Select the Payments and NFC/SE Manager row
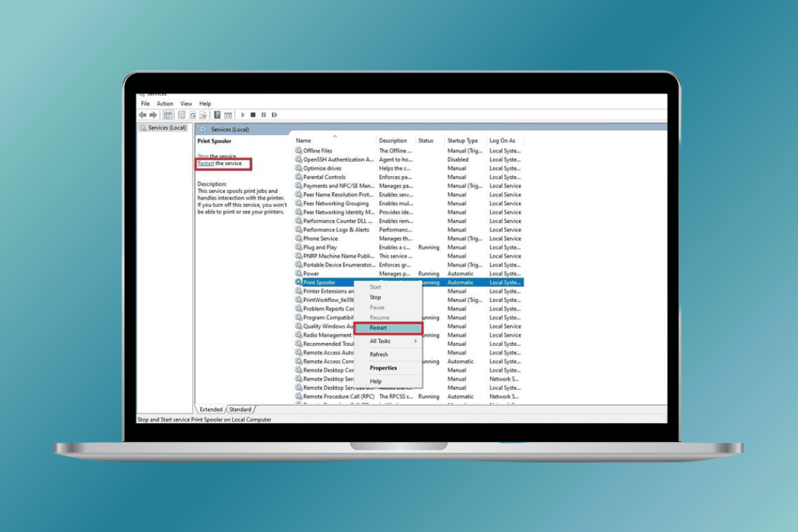 [x=409, y=186]
